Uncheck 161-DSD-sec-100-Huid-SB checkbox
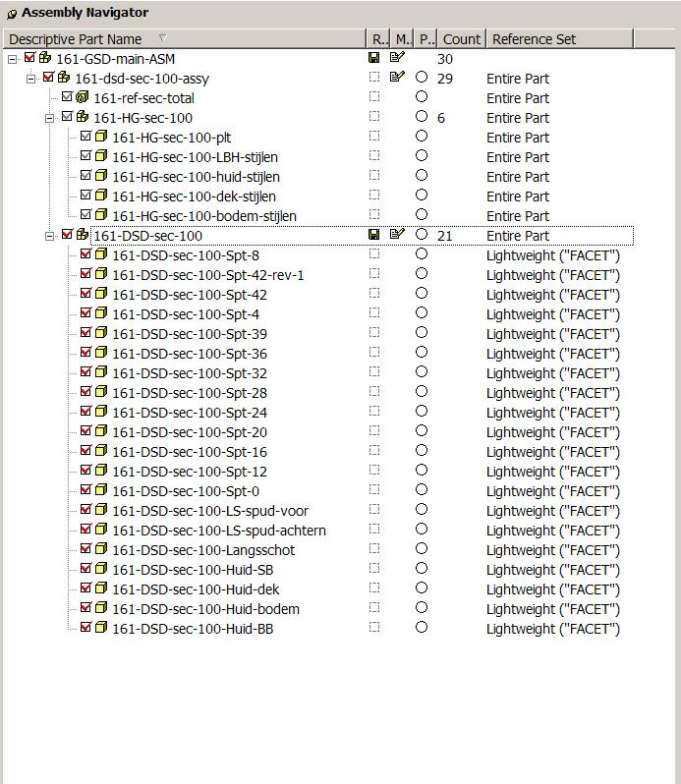The height and width of the screenshot is (784, 681). (x=85, y=568)
